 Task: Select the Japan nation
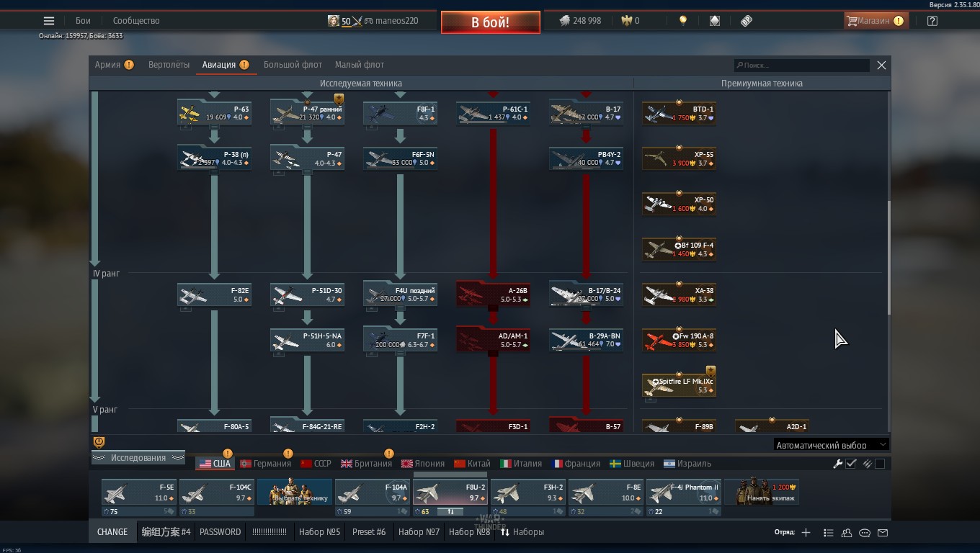(x=423, y=464)
